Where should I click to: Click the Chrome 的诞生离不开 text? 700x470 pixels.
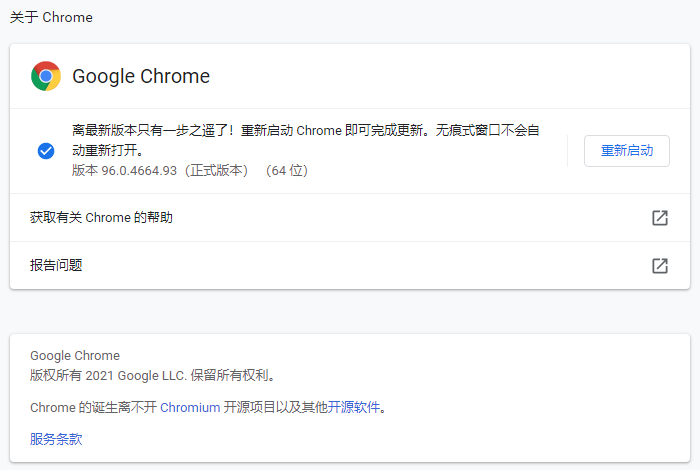click(93, 407)
